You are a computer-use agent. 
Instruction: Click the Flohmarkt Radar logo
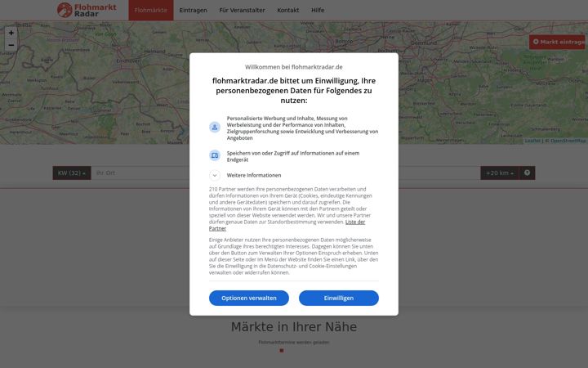pos(87,10)
